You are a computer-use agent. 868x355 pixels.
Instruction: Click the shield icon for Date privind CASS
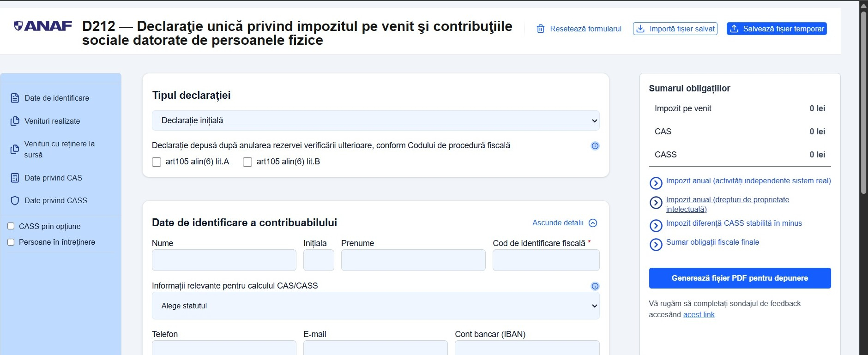click(15, 201)
